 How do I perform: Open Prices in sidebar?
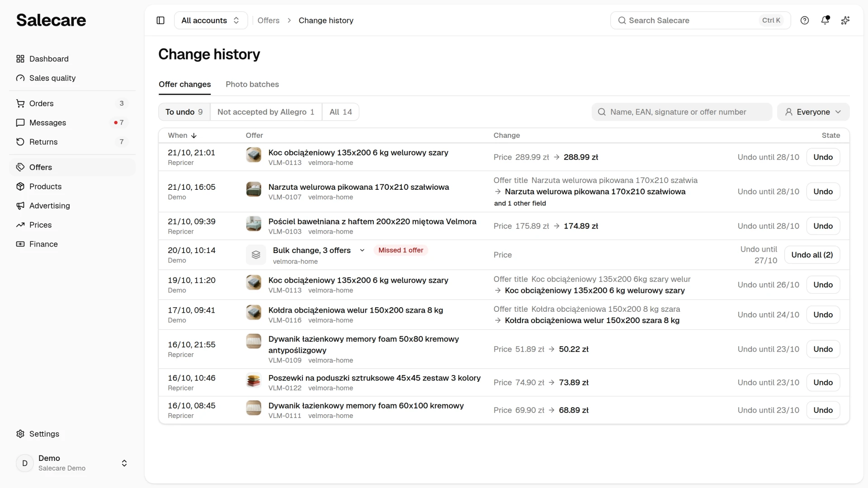(72, 225)
